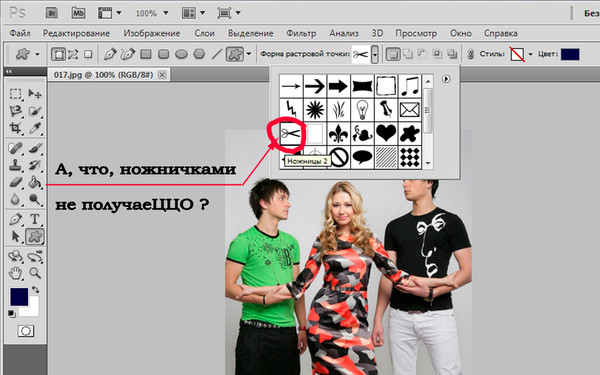Select the Hand tool

point(15,273)
